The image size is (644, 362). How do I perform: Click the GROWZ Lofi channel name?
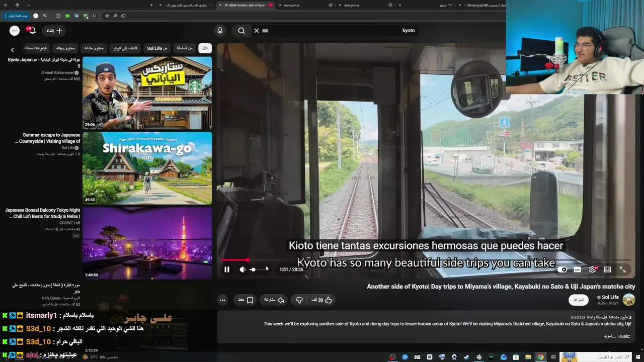(70, 223)
